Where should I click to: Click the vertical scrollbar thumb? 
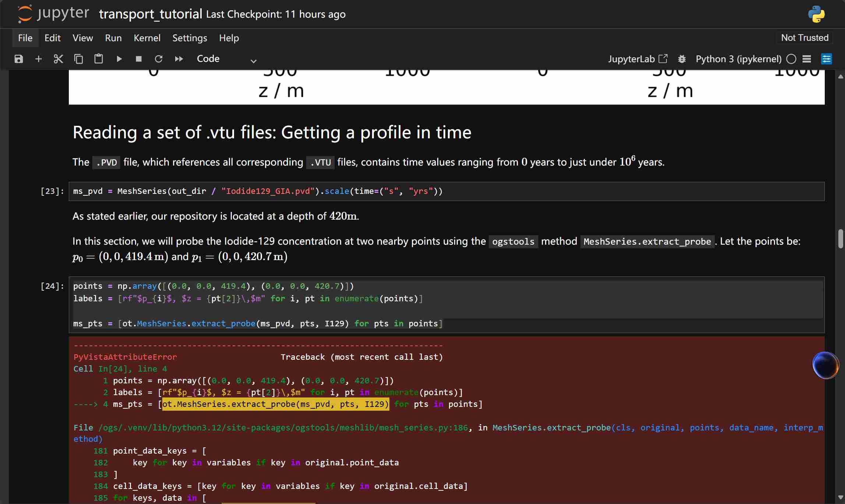tap(840, 239)
